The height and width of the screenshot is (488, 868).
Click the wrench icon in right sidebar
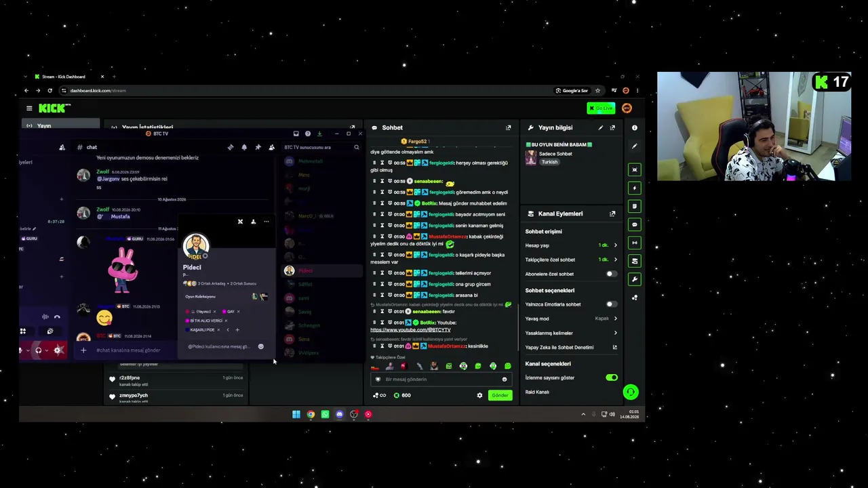click(x=635, y=279)
